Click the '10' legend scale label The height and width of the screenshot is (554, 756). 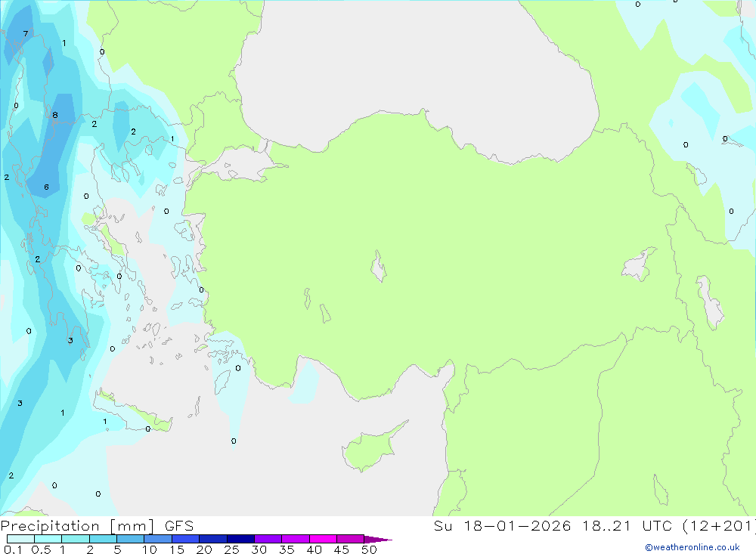(150, 549)
